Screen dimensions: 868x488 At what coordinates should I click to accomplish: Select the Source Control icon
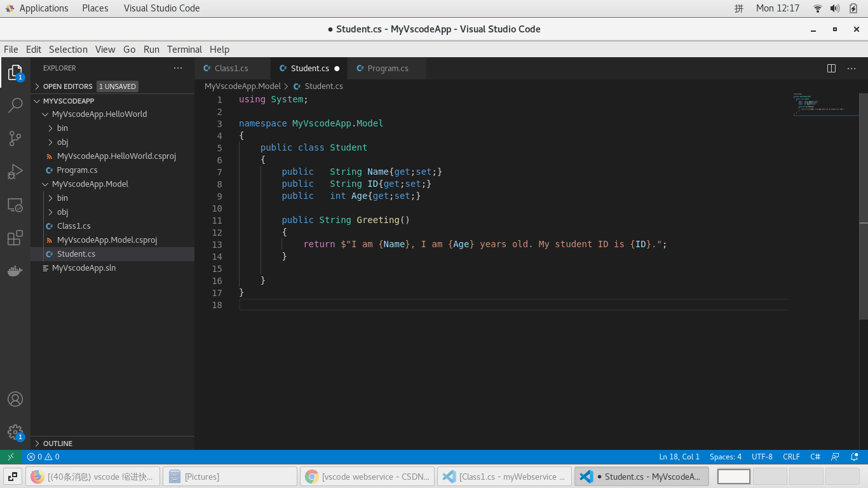coord(15,139)
